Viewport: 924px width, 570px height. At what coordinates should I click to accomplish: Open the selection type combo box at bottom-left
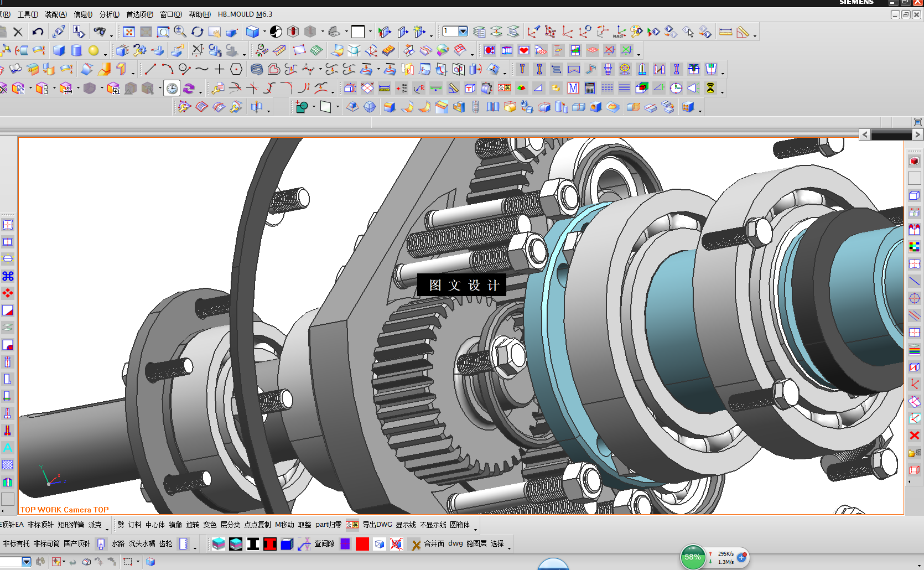(x=15, y=562)
